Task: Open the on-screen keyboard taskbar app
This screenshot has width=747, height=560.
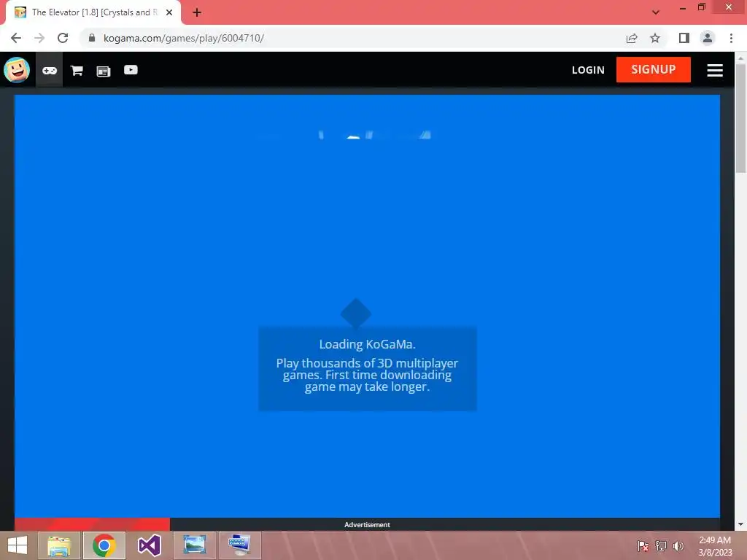Action: [x=239, y=545]
